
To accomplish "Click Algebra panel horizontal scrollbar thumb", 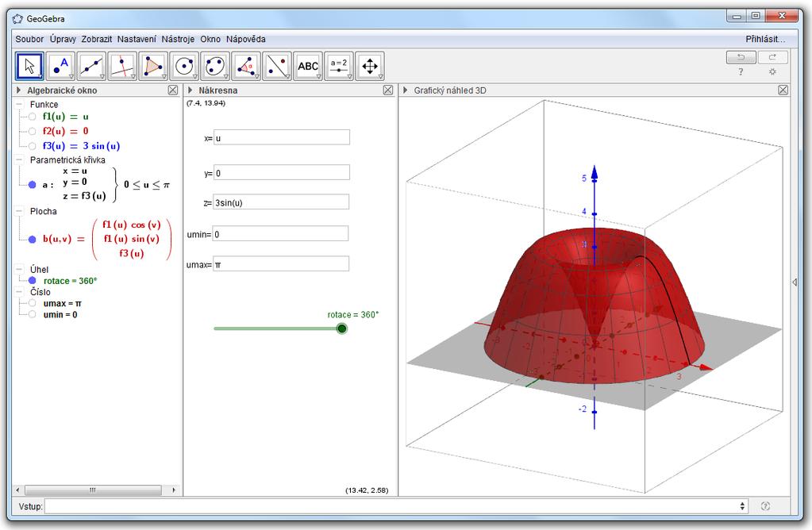I will 93,490.
